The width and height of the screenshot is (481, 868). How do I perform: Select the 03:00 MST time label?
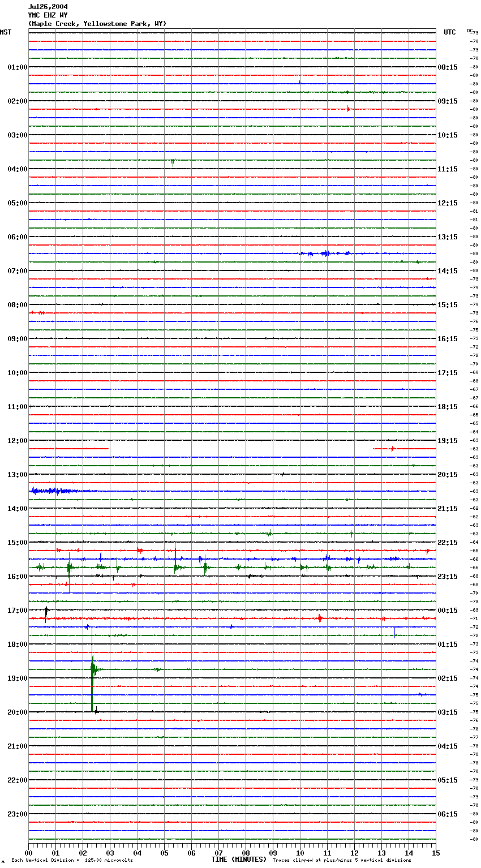[18, 135]
